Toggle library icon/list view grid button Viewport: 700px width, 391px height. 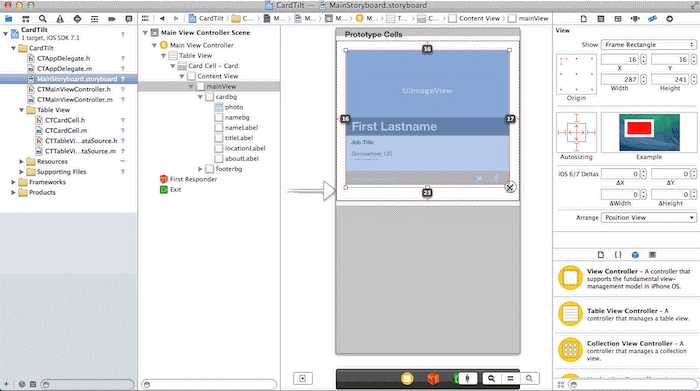561,384
